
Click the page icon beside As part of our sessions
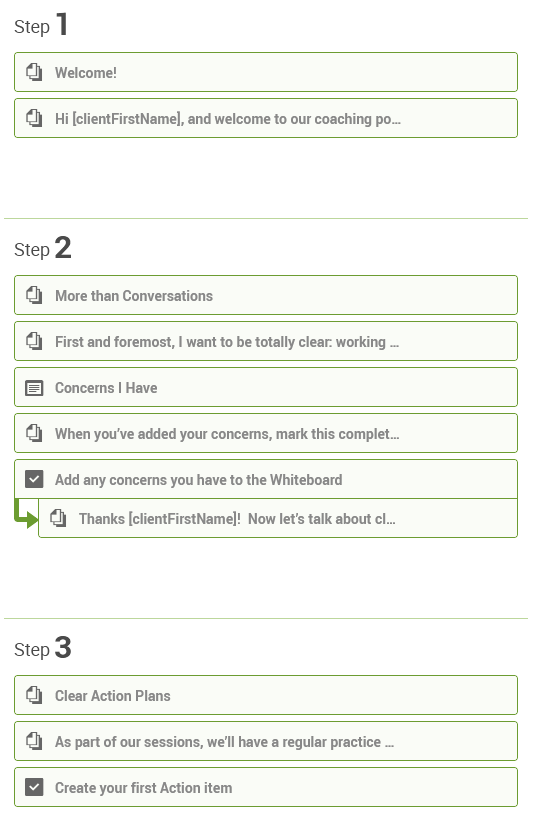coord(34,741)
